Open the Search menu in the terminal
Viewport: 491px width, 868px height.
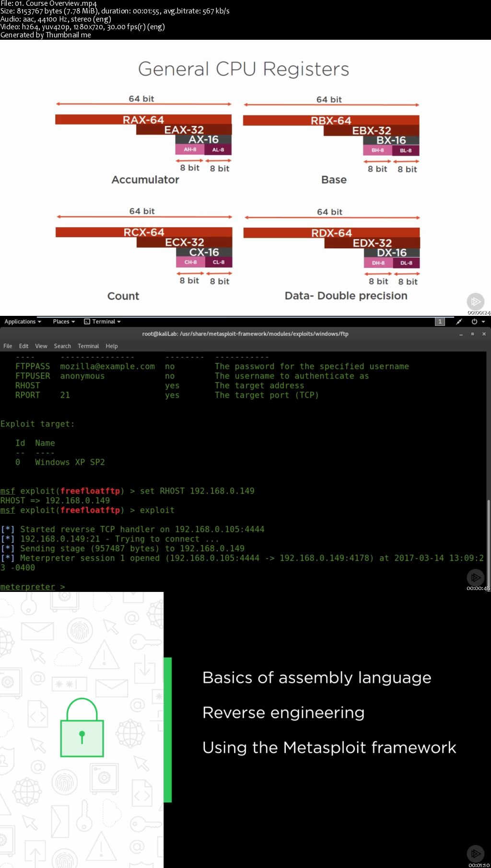[62, 346]
